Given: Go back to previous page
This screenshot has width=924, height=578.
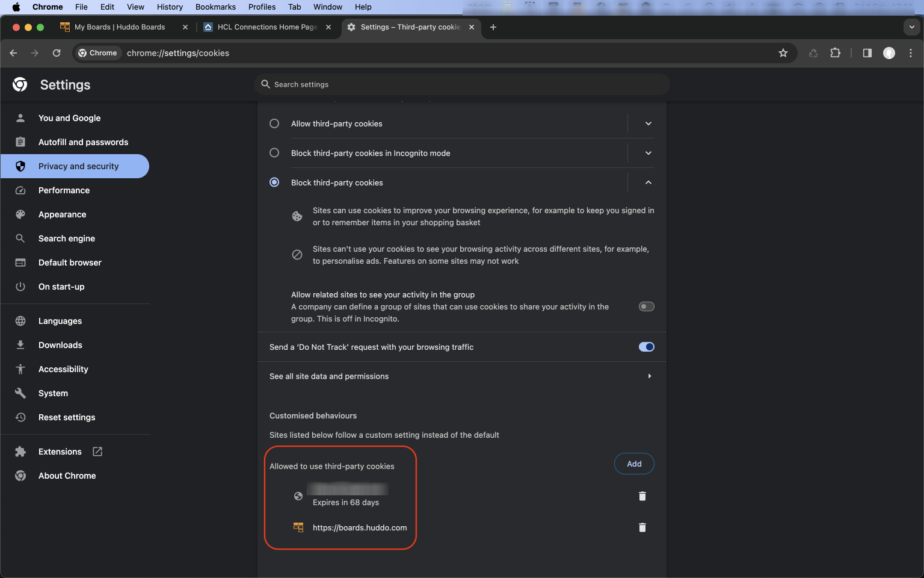Looking at the screenshot, I should point(13,53).
